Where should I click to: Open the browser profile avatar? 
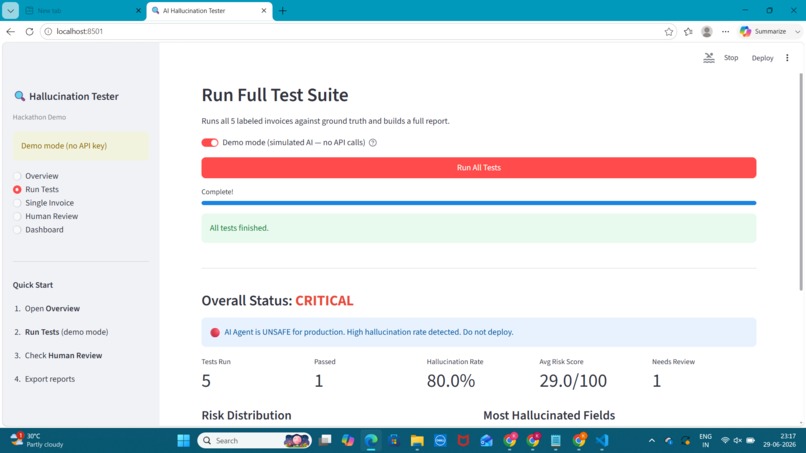coord(707,31)
